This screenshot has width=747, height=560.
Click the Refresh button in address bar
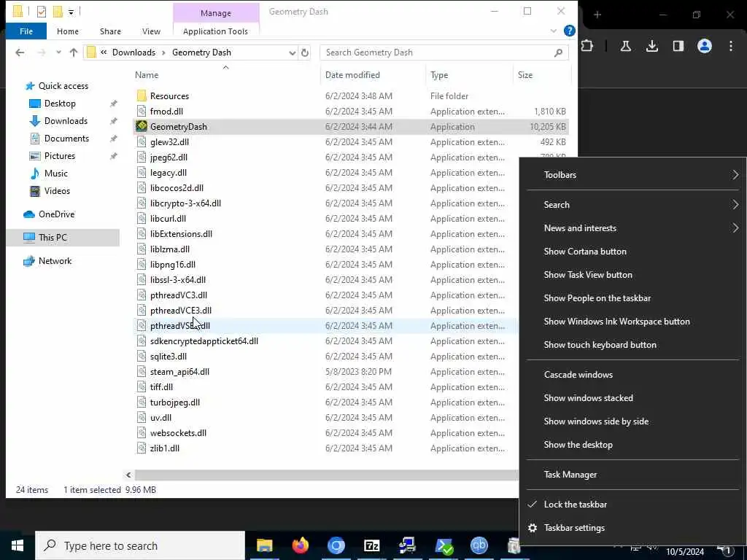[305, 52]
